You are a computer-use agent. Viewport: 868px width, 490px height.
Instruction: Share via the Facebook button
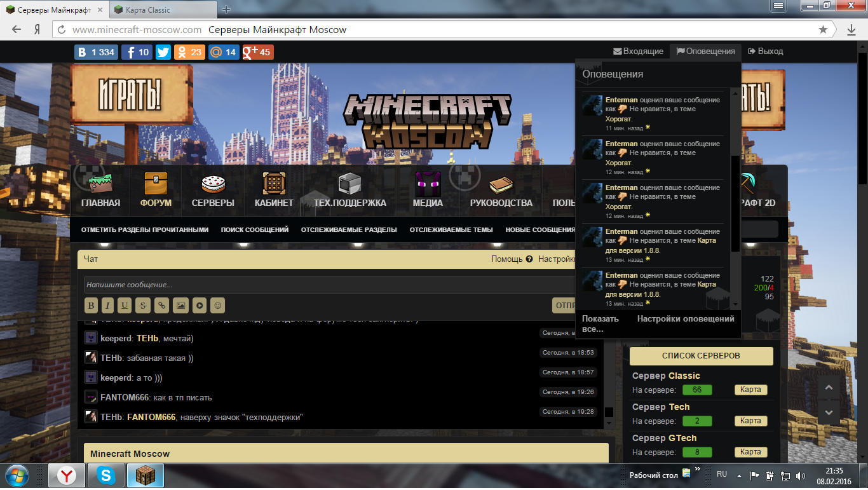click(137, 52)
